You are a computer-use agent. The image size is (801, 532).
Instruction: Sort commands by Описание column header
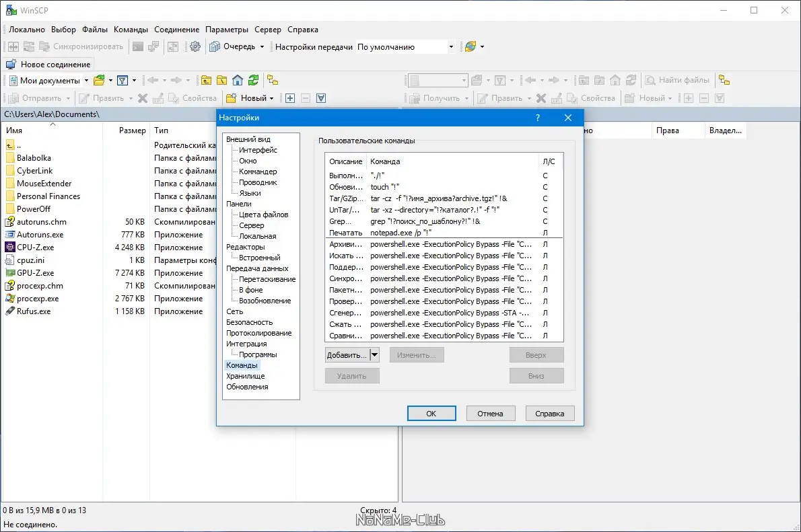[346, 161]
